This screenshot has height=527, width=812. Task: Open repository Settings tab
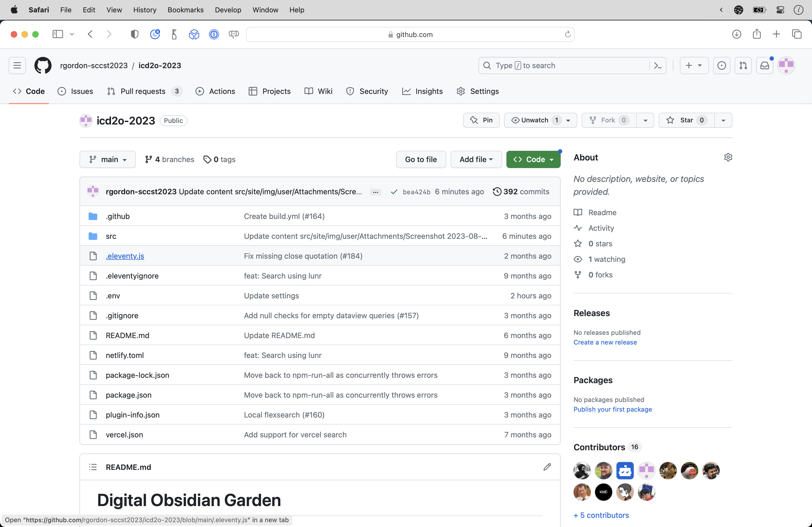[x=478, y=91]
